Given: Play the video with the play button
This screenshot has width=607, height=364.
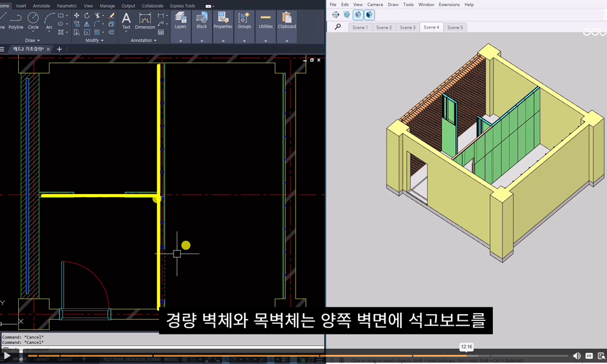Looking at the screenshot, I should point(7,356).
